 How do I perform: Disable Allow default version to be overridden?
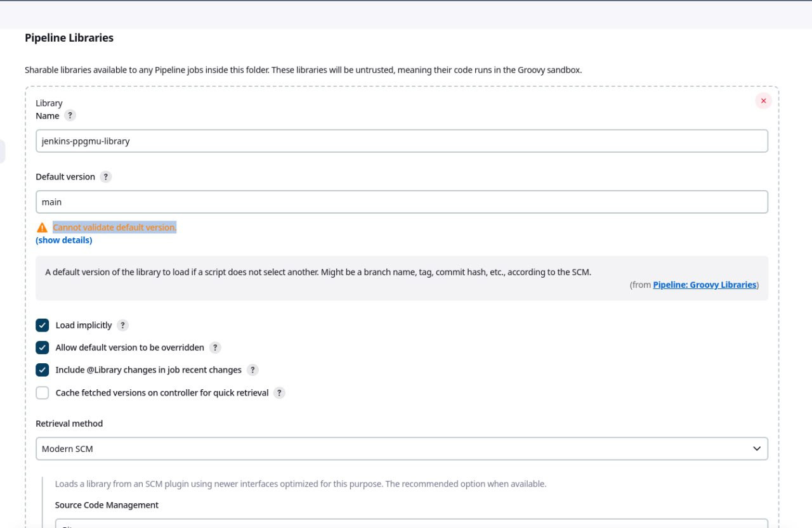[43, 347]
